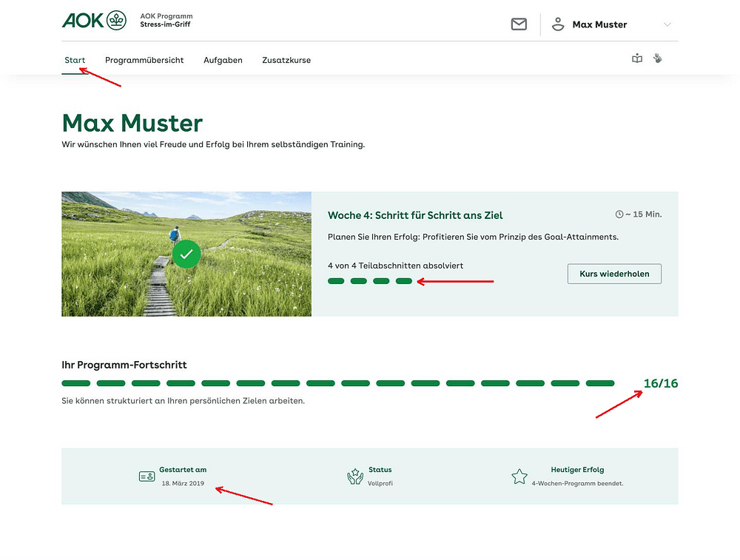Viewport: 740px width, 560px height.
Task: Click the star icon beside Heutiger Erfolg
Action: [519, 476]
